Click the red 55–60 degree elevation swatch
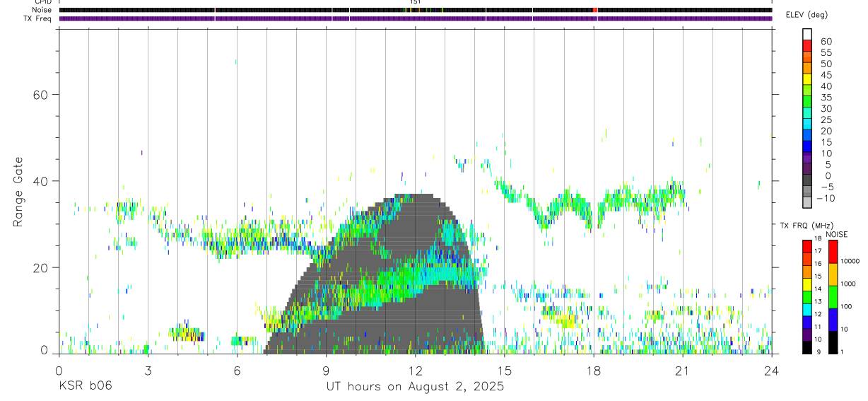This screenshot has height=401, width=868. (x=807, y=46)
